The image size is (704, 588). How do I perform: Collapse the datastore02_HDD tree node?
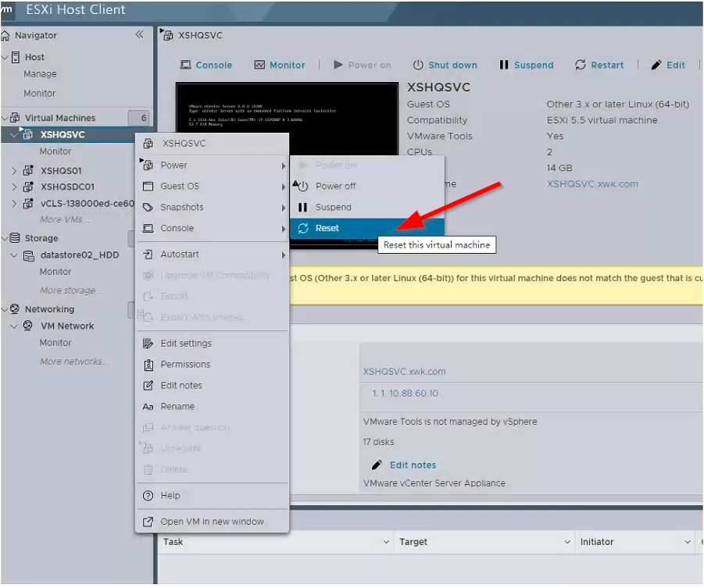[x=14, y=255]
